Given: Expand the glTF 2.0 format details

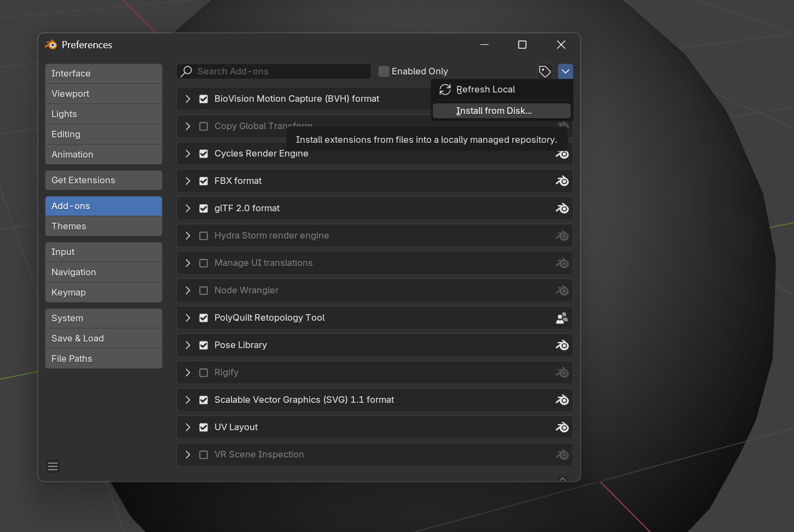Looking at the screenshot, I should click(188, 208).
